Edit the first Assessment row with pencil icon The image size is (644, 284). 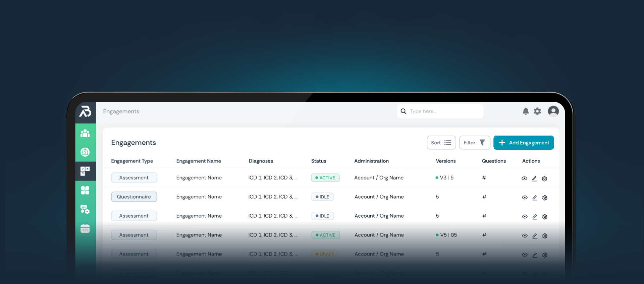coord(534,179)
